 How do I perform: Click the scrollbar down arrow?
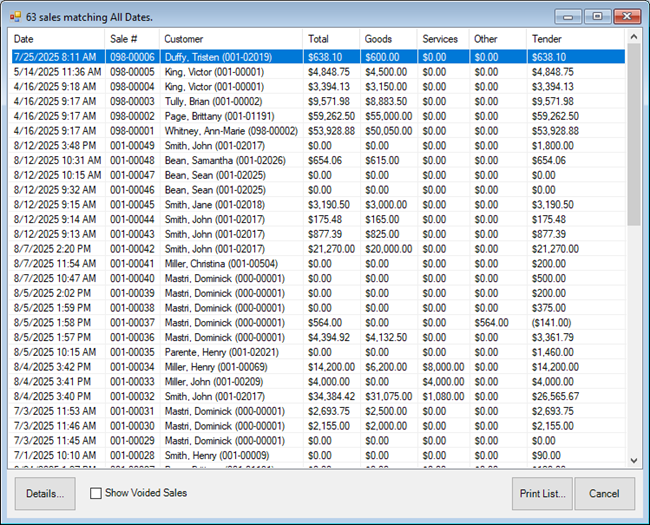(x=634, y=460)
